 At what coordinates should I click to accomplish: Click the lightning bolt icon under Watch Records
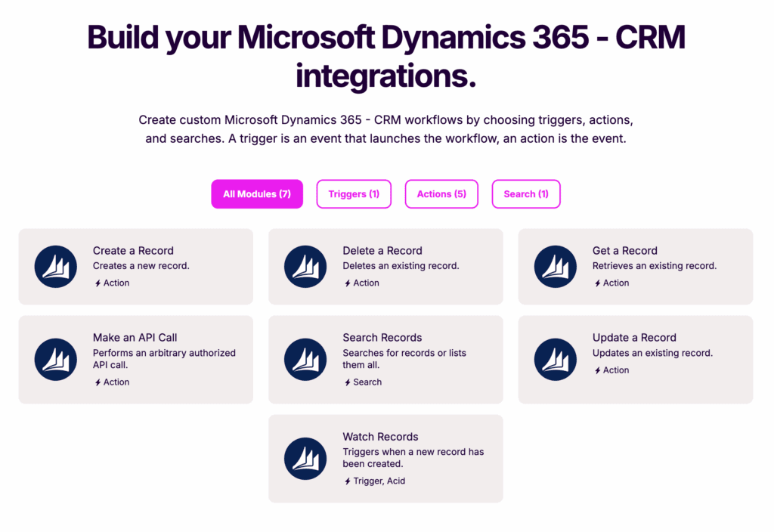pos(347,481)
